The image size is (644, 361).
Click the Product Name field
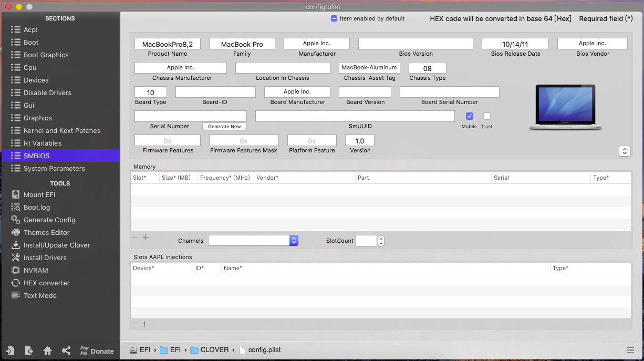coord(168,44)
